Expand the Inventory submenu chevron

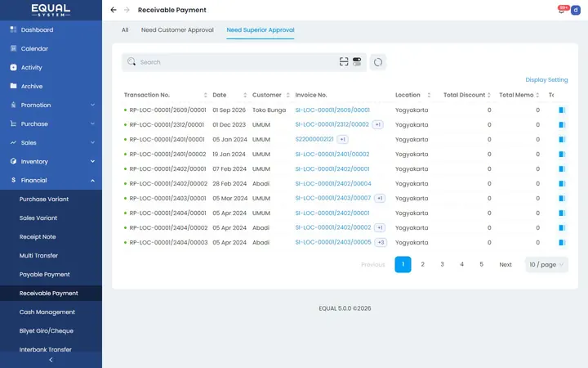pyautogui.click(x=92, y=161)
